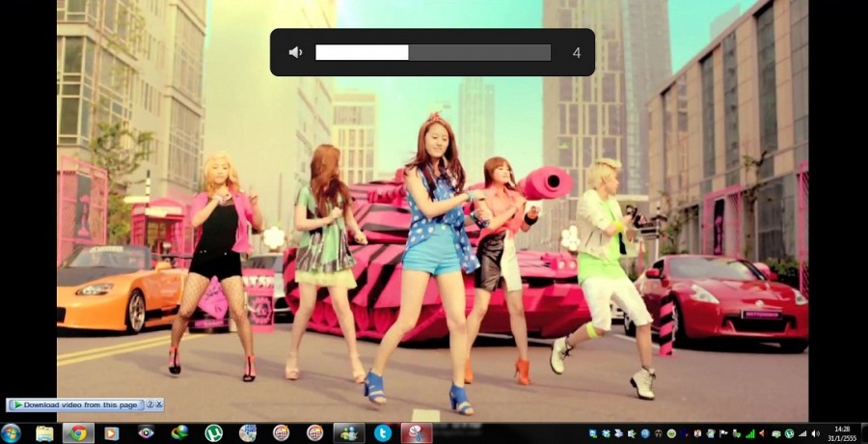Screen dimensions: 868x444
Task: Open the system volume tray icon
Action: [x=815, y=433]
